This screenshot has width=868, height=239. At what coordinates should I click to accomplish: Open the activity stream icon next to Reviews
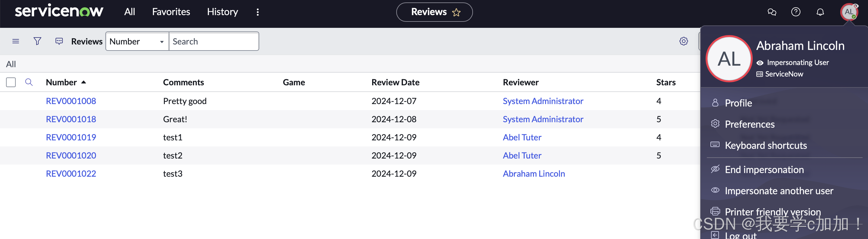59,41
